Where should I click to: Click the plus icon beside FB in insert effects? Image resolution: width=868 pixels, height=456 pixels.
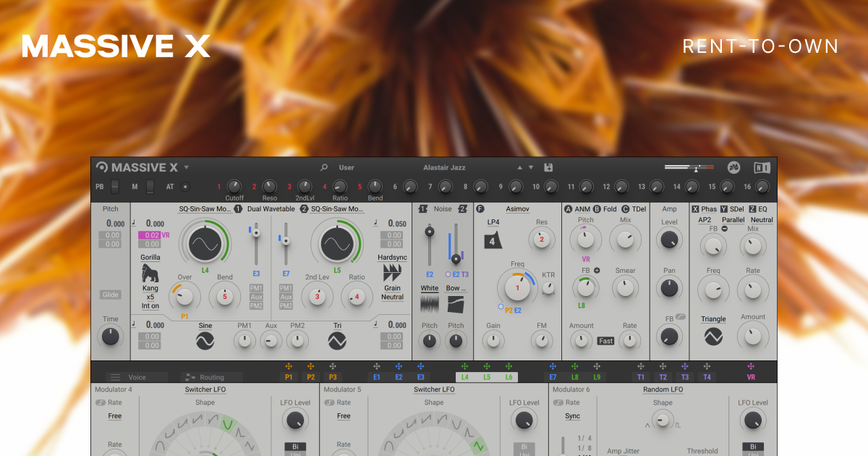[597, 271]
